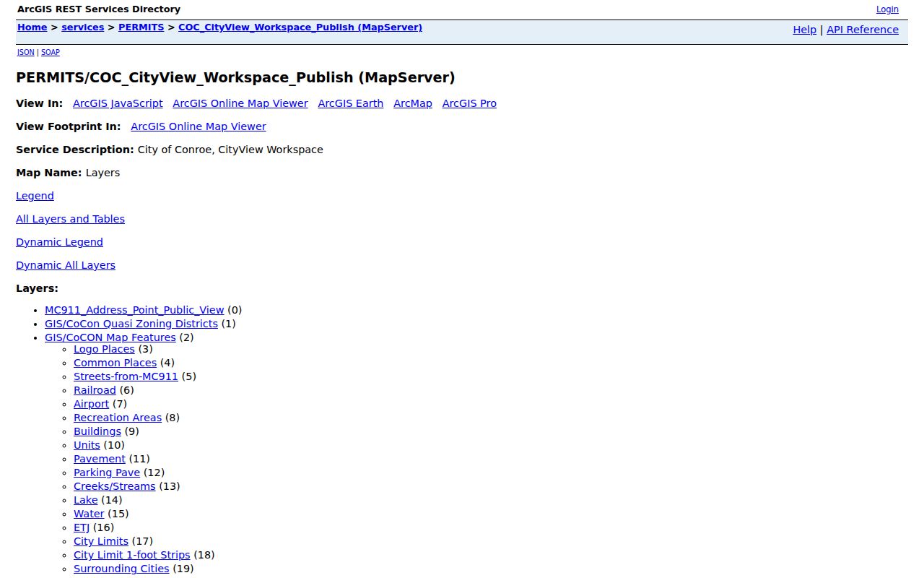924x578 pixels.
Task: Go to the Home breadcrumb
Action: [32, 27]
